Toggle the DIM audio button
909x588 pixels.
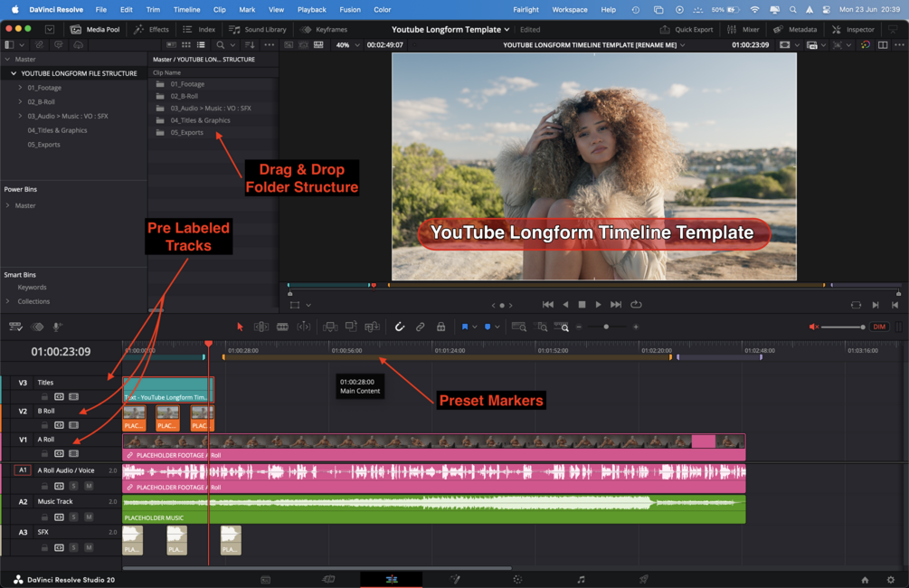tap(879, 327)
